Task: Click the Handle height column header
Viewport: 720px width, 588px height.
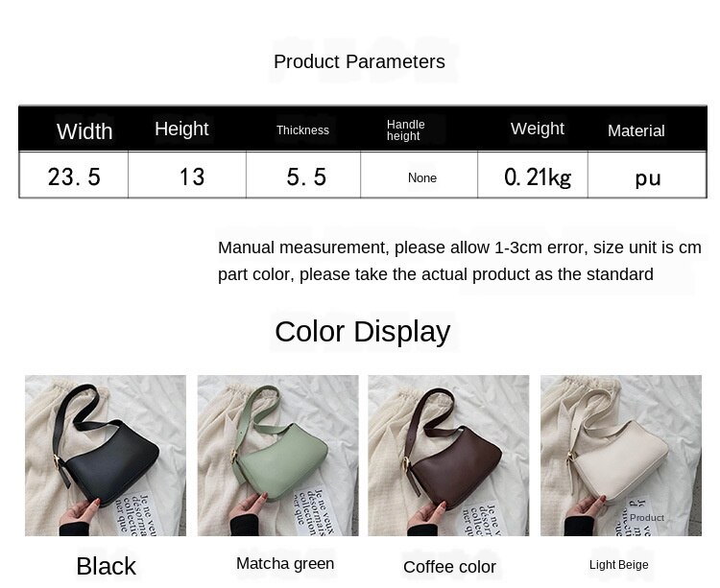Action: (405, 130)
